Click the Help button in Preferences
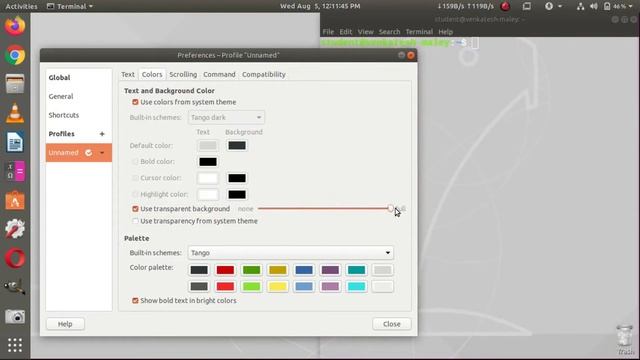The width and height of the screenshot is (640, 360). point(65,324)
